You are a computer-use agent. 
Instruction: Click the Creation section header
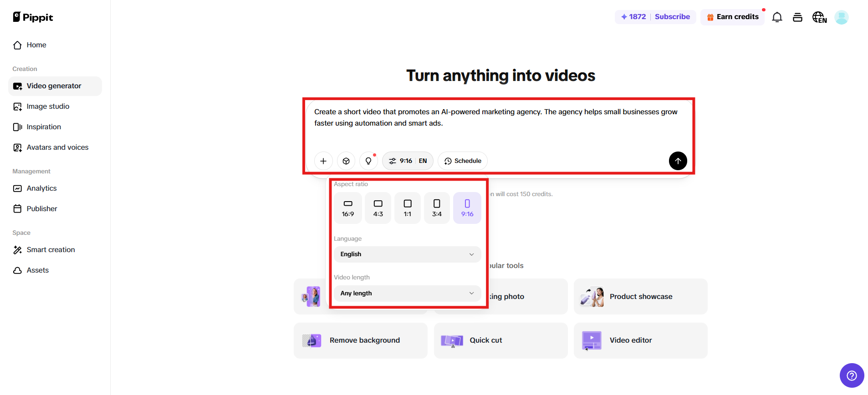tap(25, 69)
